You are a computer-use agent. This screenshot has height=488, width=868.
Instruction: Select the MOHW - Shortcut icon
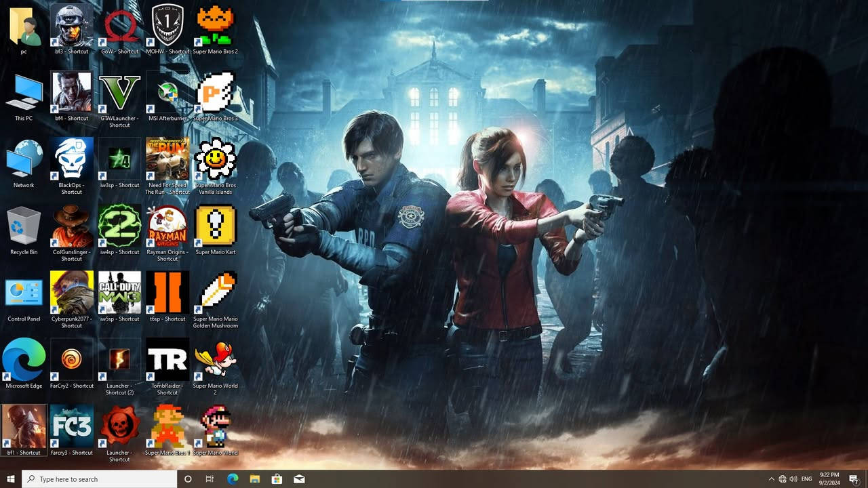point(167,26)
